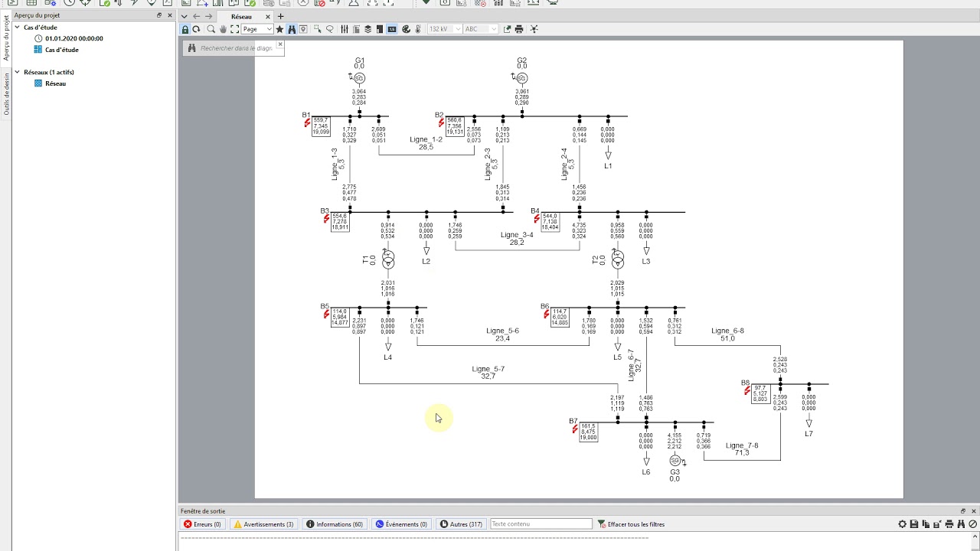The image size is (980, 551).
Task: Clear the output window messages
Action: click(x=973, y=524)
